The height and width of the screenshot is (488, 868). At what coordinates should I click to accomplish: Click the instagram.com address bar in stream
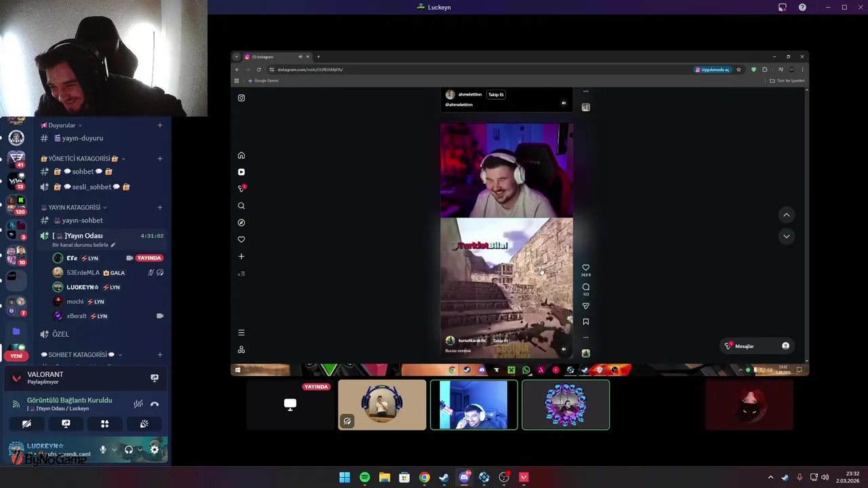pos(478,70)
